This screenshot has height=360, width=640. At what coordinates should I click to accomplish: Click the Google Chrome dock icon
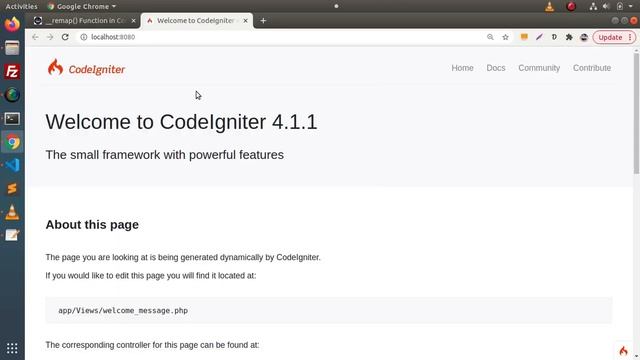coord(12,142)
